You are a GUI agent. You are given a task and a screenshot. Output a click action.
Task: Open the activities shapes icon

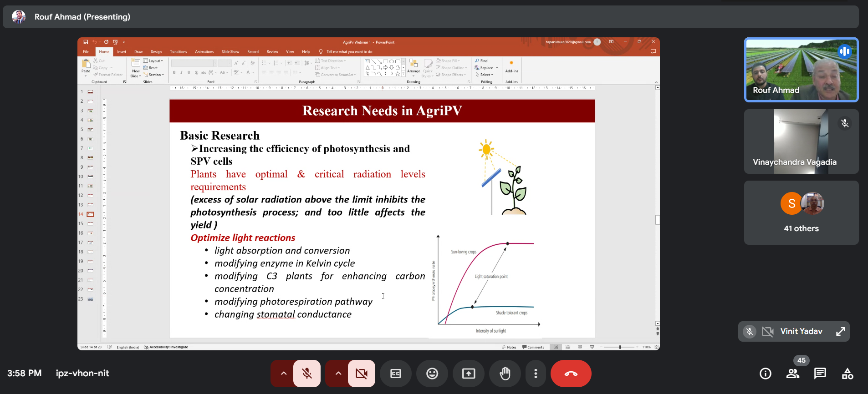pos(847,374)
